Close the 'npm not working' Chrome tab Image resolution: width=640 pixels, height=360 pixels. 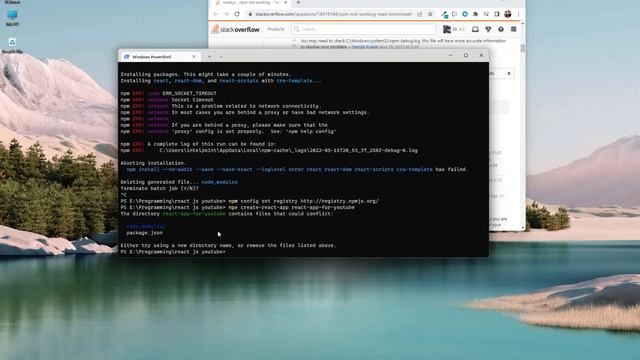(285, 2)
